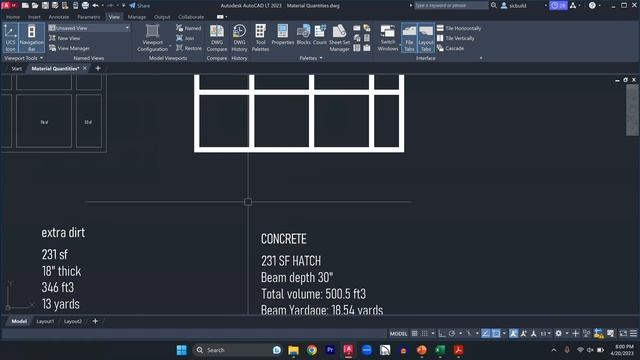Toggle polar tracking in status bar
Image resolution: width=640 pixels, height=360 pixels.
coord(452,333)
